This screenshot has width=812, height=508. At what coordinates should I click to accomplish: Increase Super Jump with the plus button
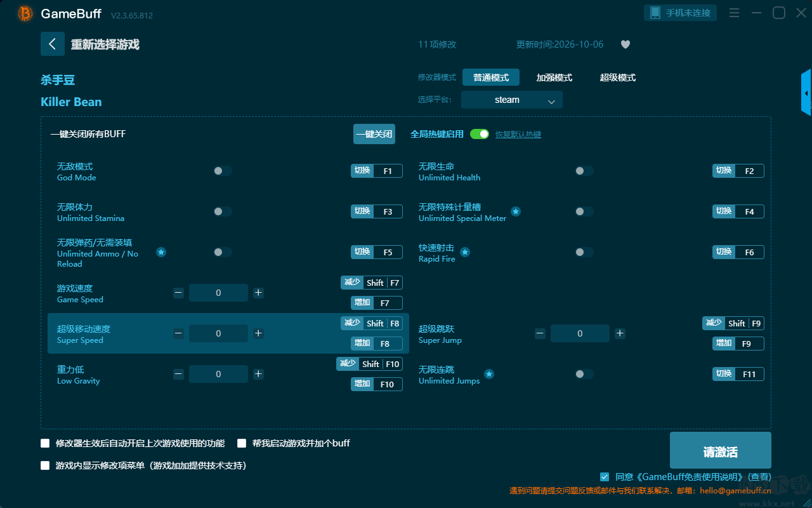[x=620, y=333]
